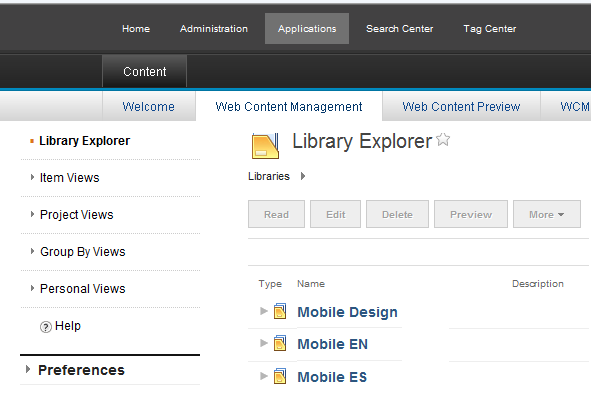Image resolution: width=591 pixels, height=413 pixels.
Task: Click the Preview button
Action: tap(471, 214)
